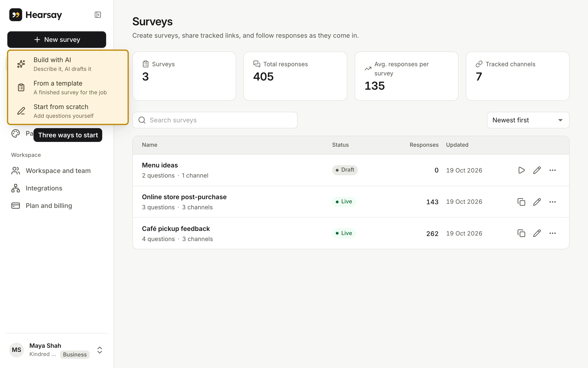Publish Menu ideas with the play icon
Screen dimensions: 588x368
coord(521,170)
